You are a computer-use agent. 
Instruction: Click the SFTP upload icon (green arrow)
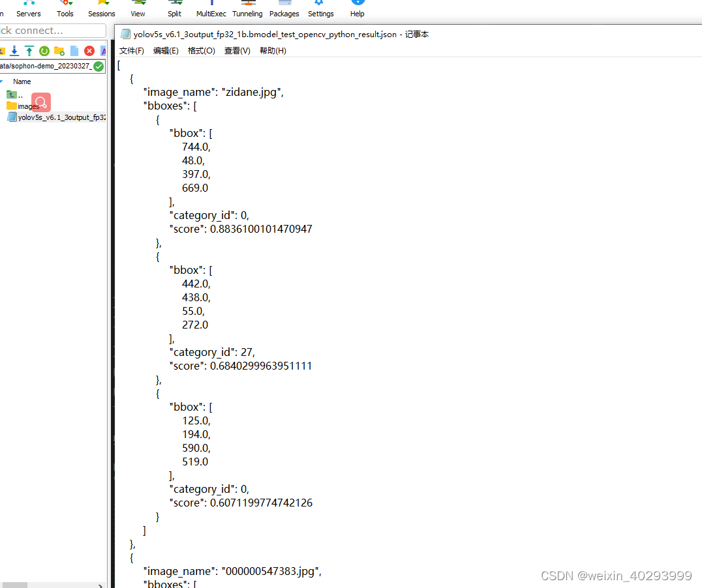coord(29,51)
